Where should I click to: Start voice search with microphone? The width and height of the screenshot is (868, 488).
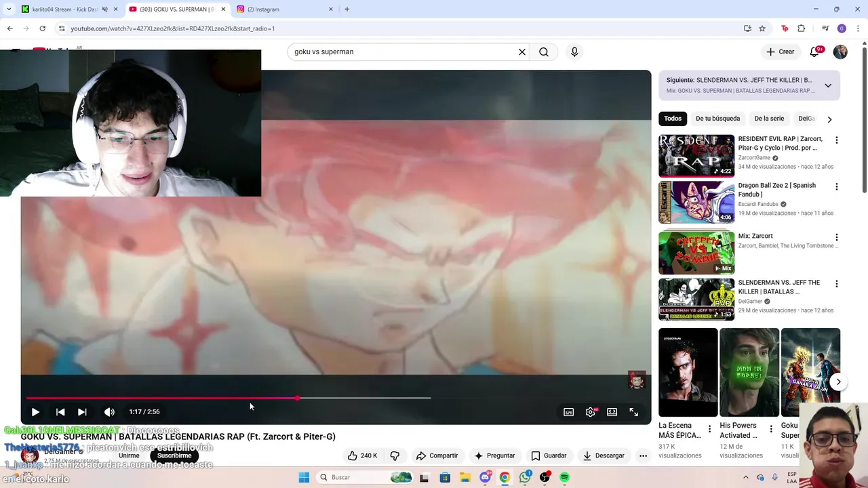click(574, 52)
